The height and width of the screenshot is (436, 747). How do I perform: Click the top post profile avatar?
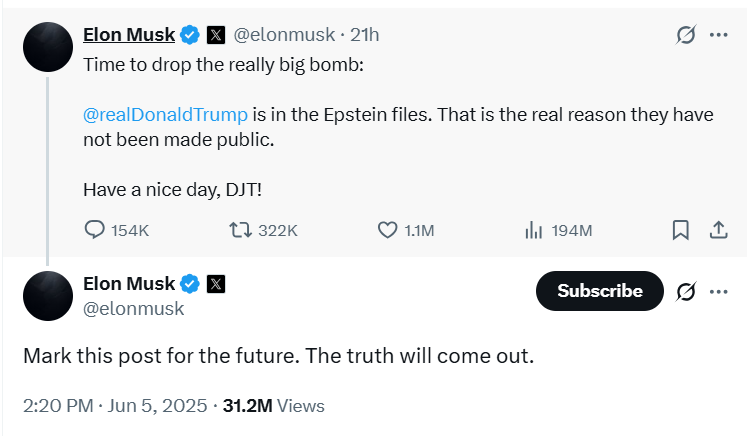point(48,47)
